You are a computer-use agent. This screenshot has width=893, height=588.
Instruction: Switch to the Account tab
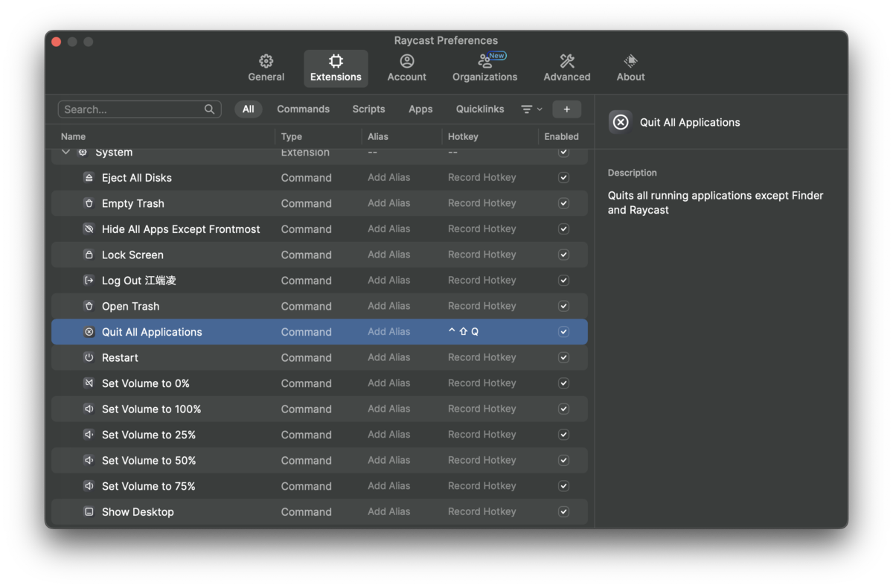click(406, 68)
